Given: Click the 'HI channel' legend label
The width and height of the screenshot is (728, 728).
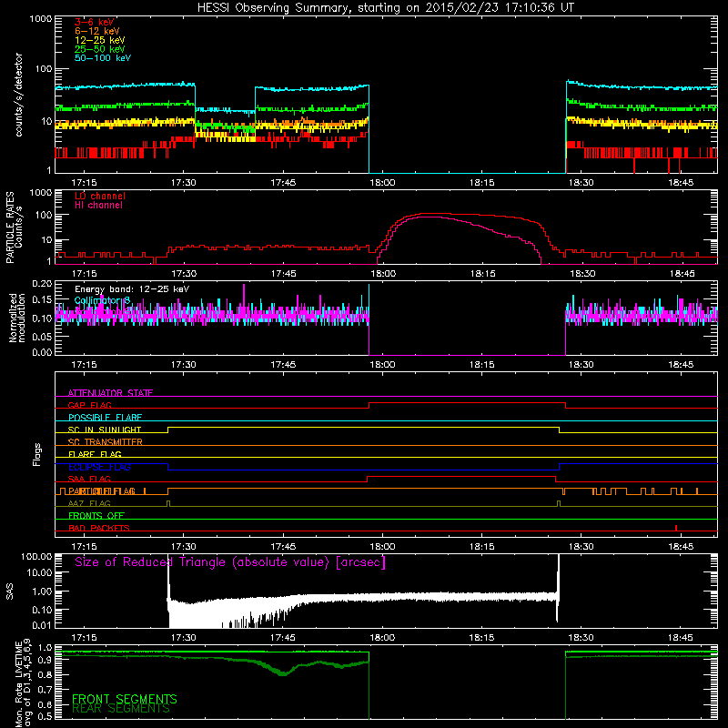Looking at the screenshot, I should (x=99, y=206).
